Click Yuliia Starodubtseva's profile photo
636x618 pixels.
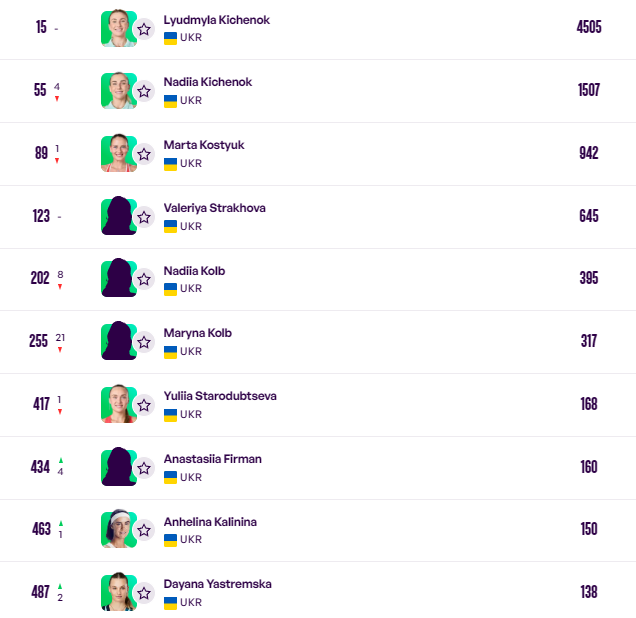[x=119, y=404]
